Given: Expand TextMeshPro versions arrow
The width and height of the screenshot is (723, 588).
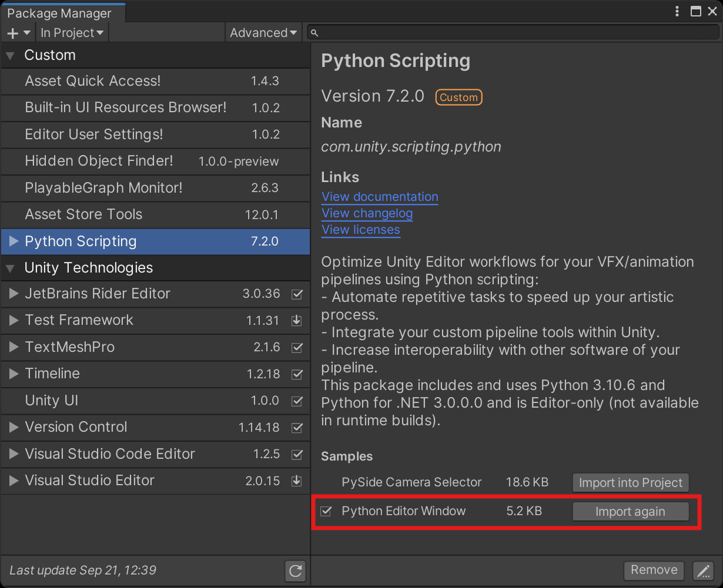Looking at the screenshot, I should coord(14,347).
